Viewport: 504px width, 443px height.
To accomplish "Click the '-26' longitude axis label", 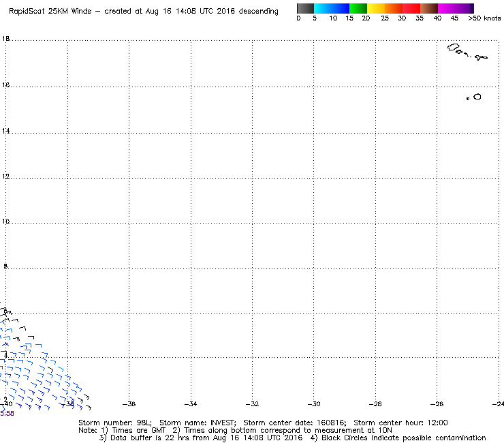I will 437,404.
